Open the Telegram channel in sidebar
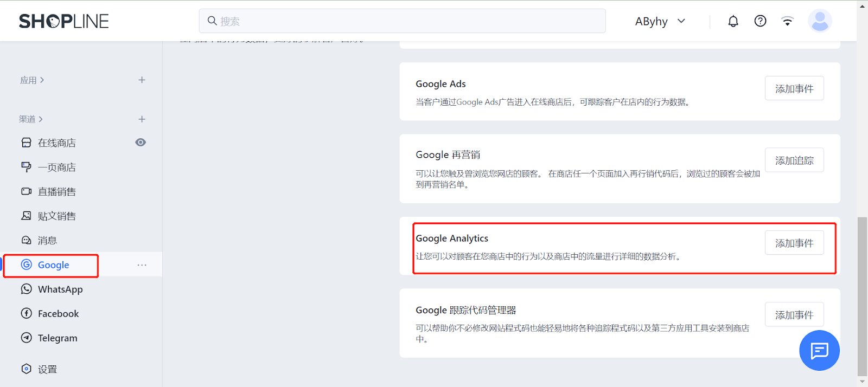Image resolution: width=868 pixels, height=387 pixels. tap(57, 338)
